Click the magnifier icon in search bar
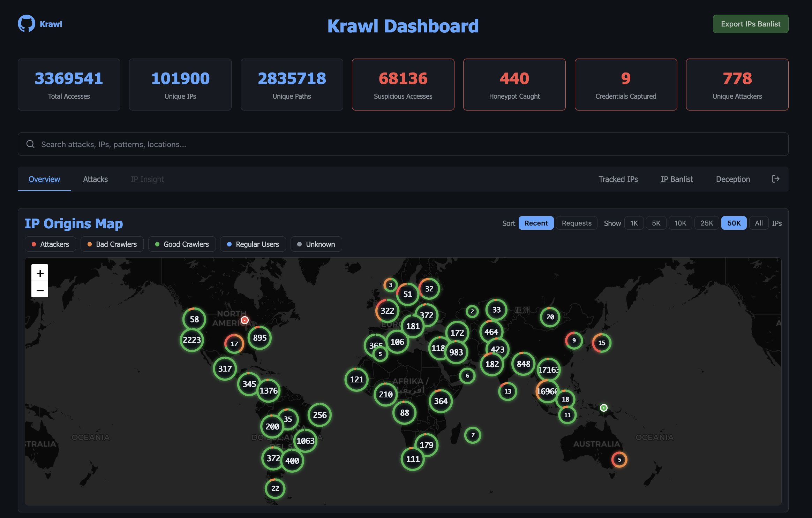Viewport: 812px width, 518px height. pyautogui.click(x=30, y=144)
